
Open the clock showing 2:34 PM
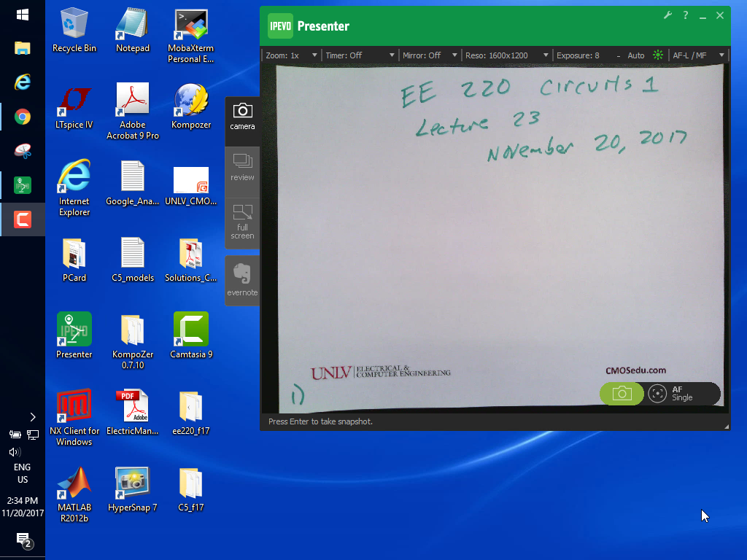[23, 507]
